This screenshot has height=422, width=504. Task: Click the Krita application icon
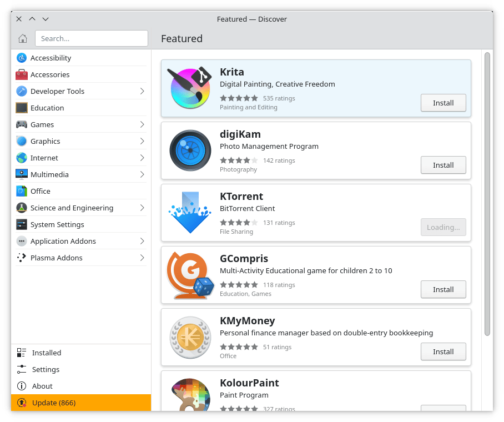pyautogui.click(x=190, y=88)
